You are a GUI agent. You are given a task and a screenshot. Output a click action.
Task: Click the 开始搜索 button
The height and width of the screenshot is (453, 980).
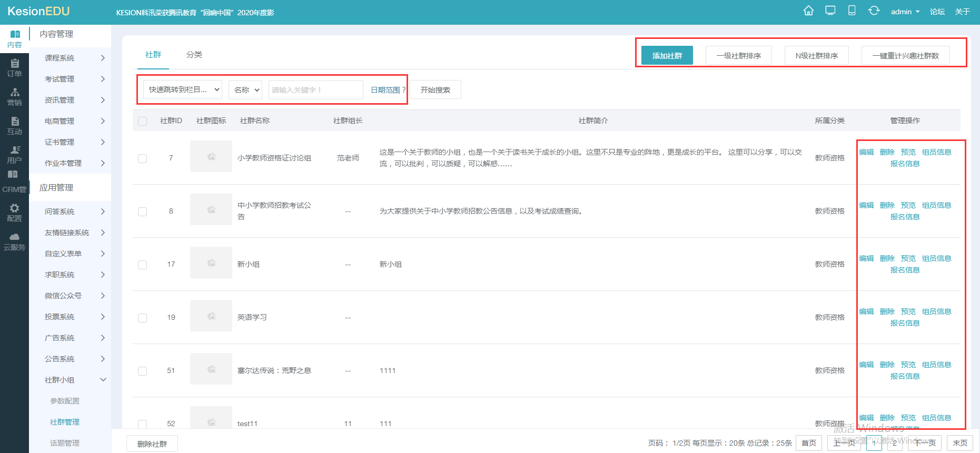pos(435,90)
